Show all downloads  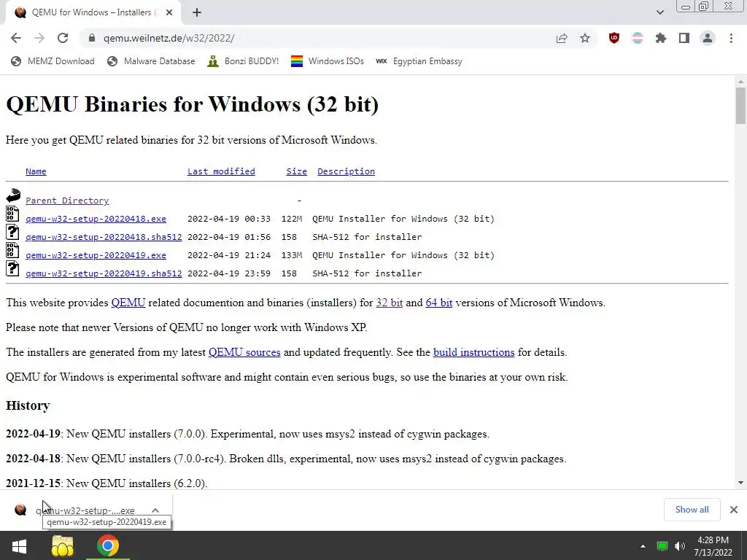click(x=692, y=510)
